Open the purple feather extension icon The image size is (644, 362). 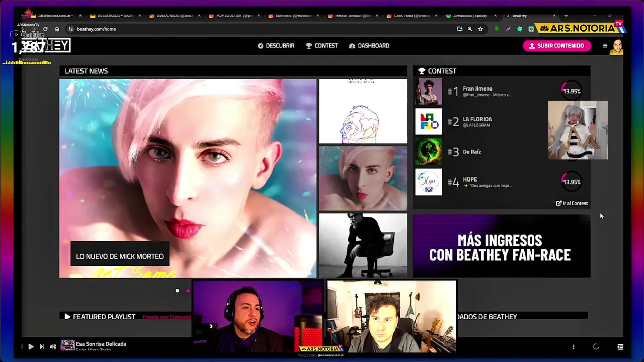pyautogui.click(x=508, y=29)
